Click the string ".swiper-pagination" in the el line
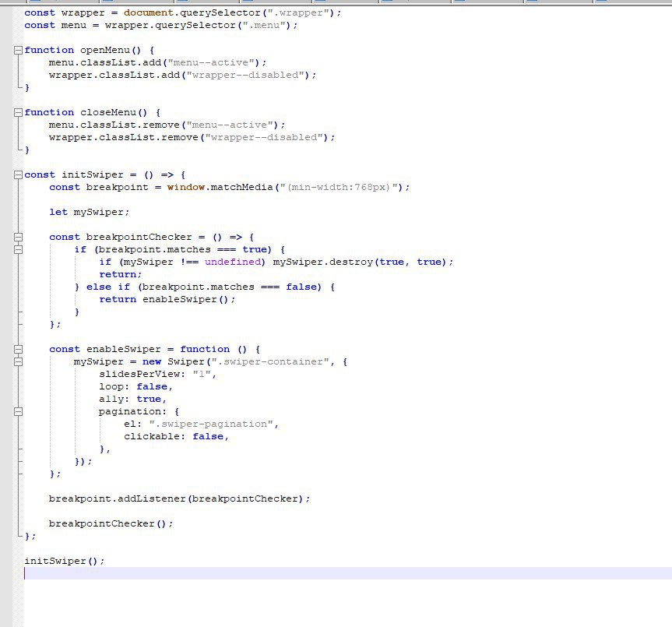This screenshot has height=627, width=672. pos(211,424)
